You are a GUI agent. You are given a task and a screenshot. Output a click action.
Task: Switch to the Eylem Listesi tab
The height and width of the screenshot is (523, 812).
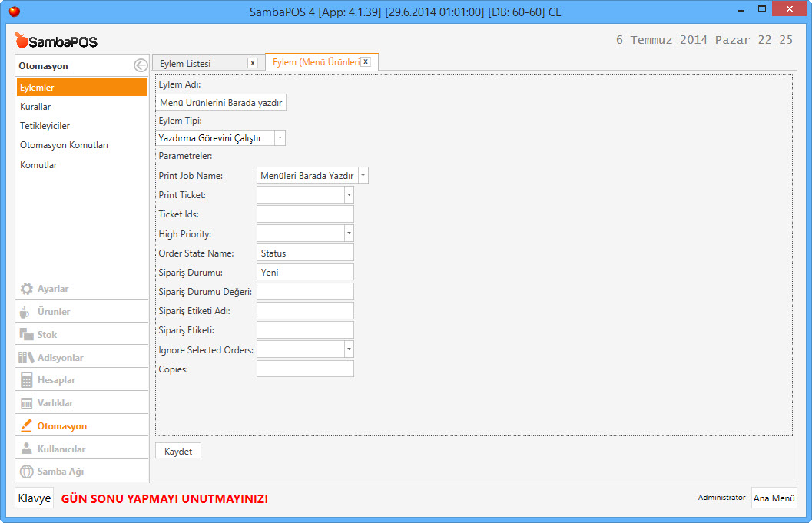click(x=186, y=63)
